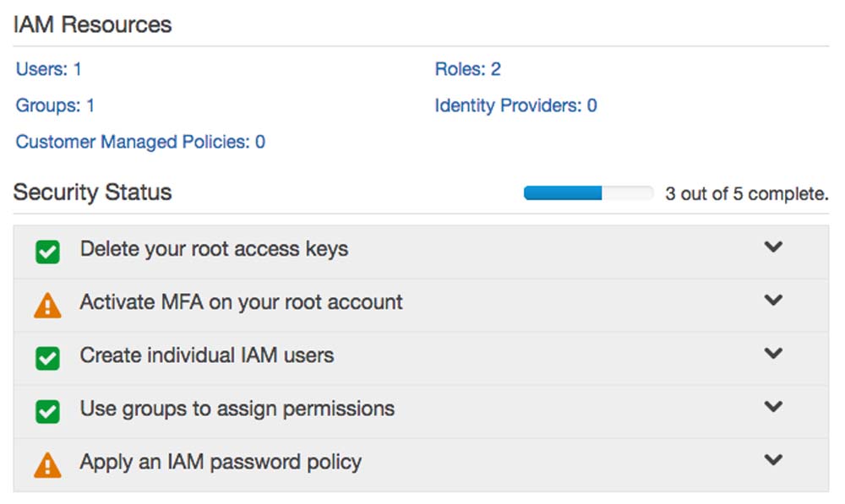Click green checkmark beside Use groups item
The image size is (845, 504).
click(x=48, y=411)
